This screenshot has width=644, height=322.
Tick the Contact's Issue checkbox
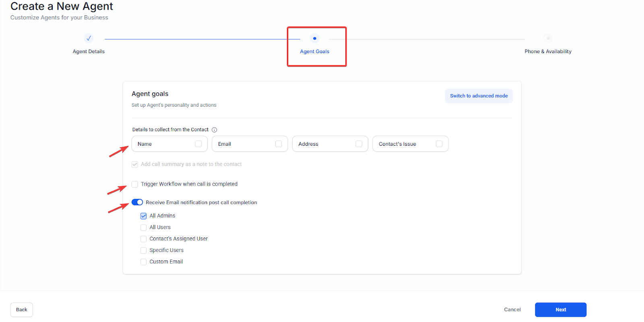click(439, 144)
